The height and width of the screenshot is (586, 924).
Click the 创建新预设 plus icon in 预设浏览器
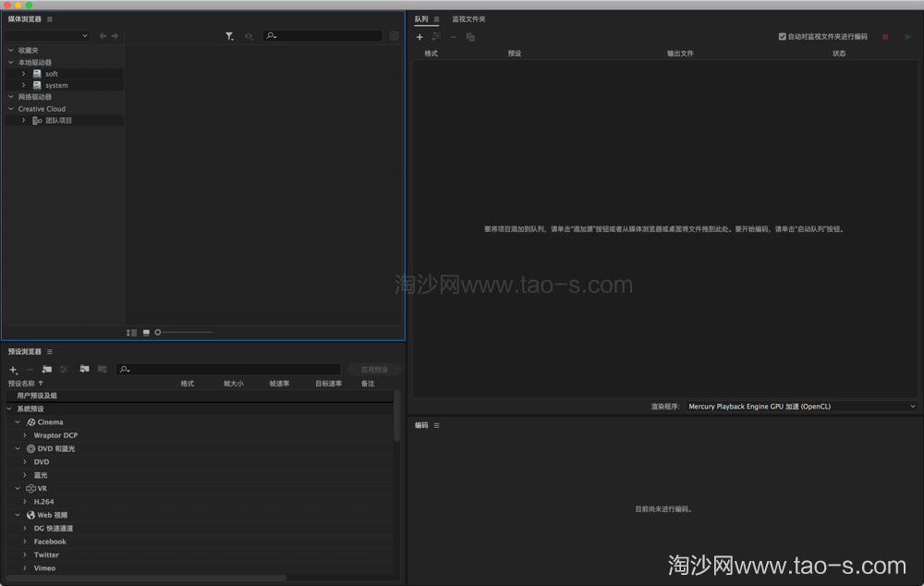pyautogui.click(x=12, y=369)
